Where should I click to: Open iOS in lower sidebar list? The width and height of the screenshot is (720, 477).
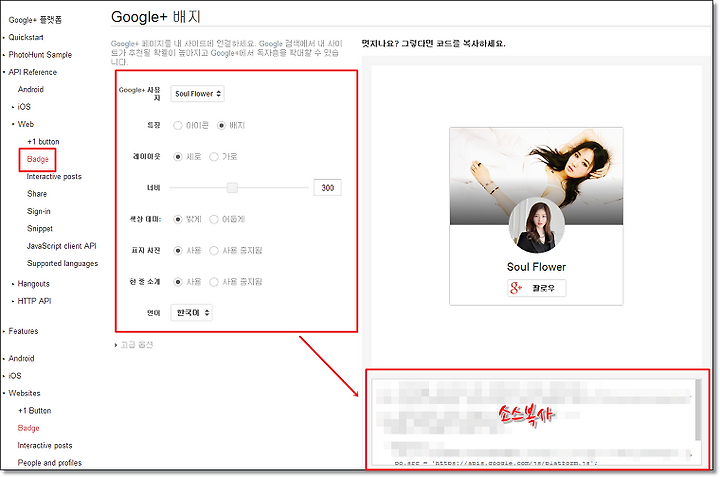point(15,376)
